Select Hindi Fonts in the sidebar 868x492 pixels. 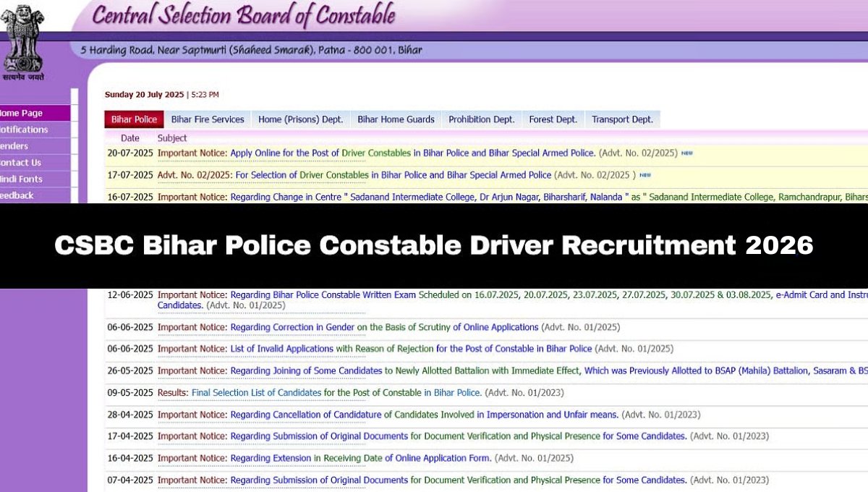[22, 179]
